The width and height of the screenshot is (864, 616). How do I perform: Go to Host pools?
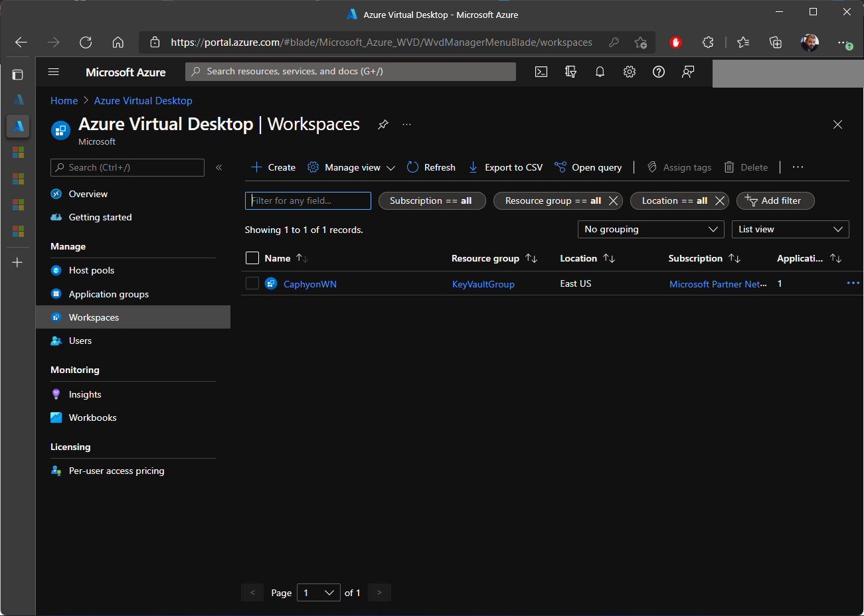[92, 270]
